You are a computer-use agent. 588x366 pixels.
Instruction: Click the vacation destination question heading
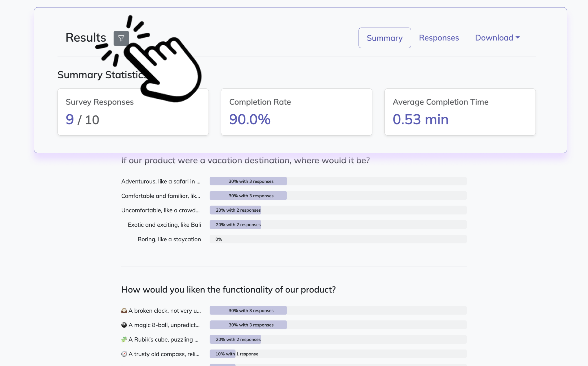pos(245,160)
